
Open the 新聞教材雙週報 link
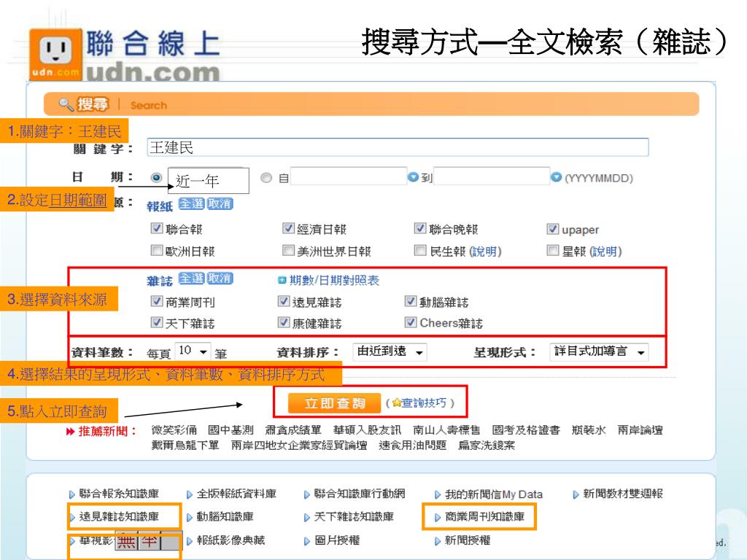point(623,494)
